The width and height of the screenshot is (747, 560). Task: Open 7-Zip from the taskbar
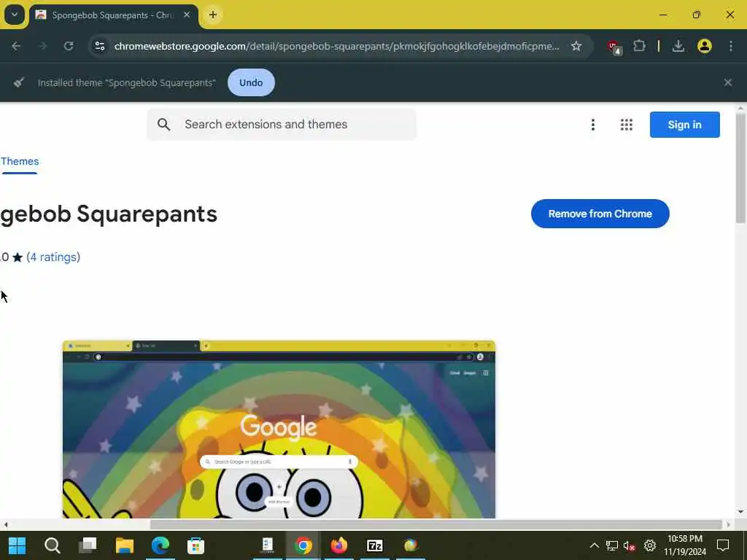[x=374, y=545]
